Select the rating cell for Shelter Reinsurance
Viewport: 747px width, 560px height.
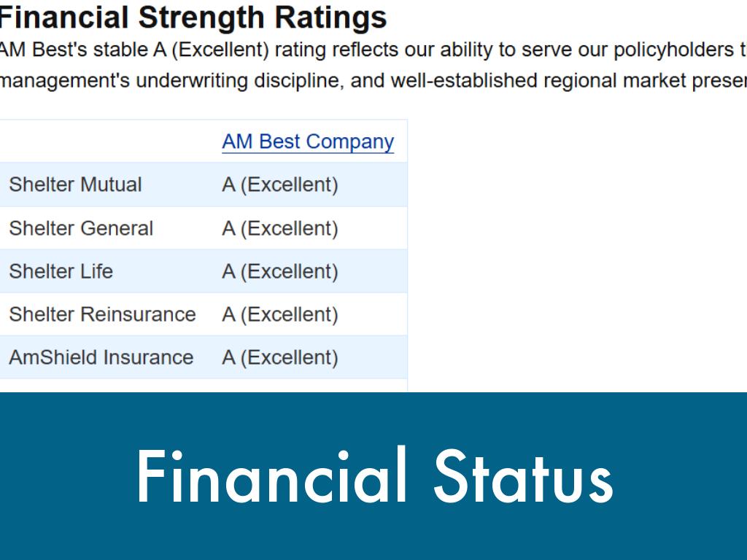coord(280,314)
